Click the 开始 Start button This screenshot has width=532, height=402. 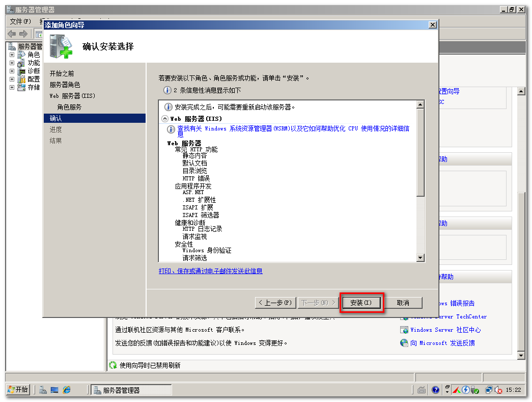[18, 390]
